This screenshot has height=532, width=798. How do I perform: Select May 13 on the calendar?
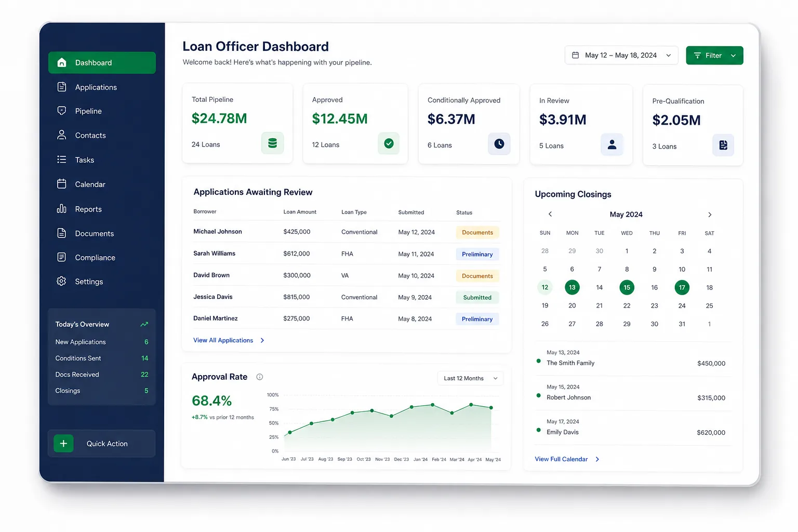coord(572,287)
